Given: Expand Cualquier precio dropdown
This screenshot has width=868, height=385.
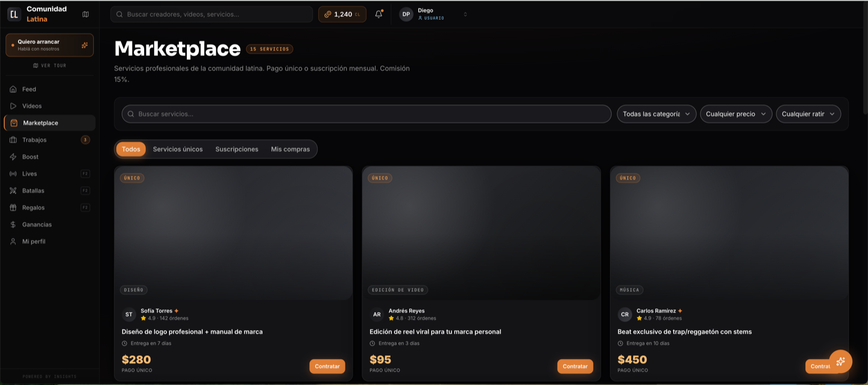Looking at the screenshot, I should [x=736, y=114].
